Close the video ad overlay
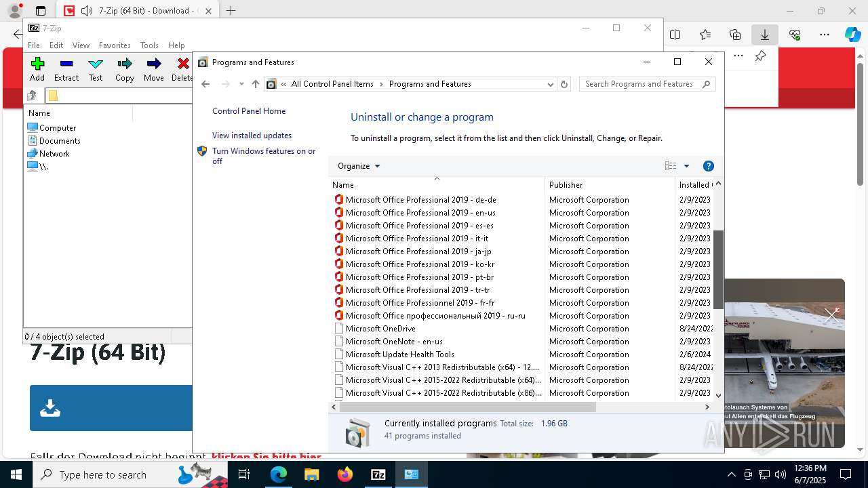 pos(831,314)
